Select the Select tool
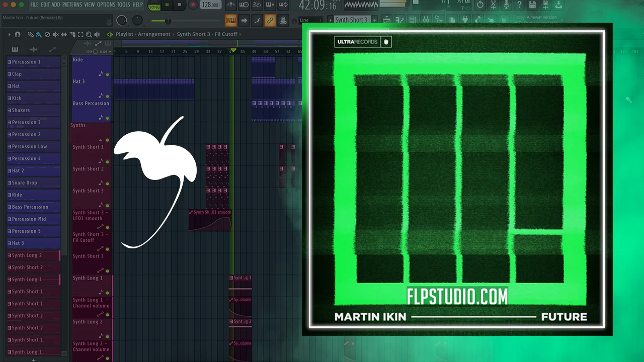Image resolution: width=644 pixels, height=362 pixels. pyautogui.click(x=80, y=34)
